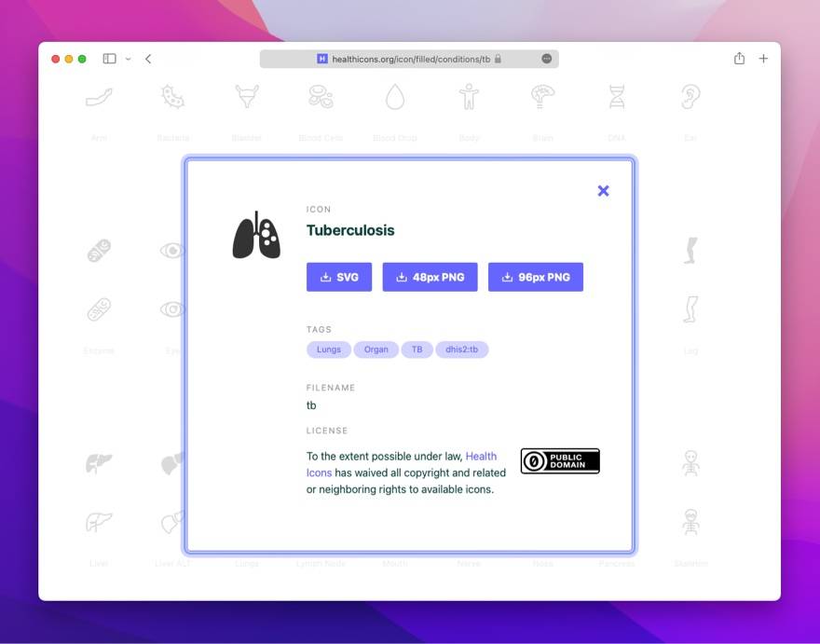Select the Organ tag
This screenshot has height=644, width=820.
376,349
